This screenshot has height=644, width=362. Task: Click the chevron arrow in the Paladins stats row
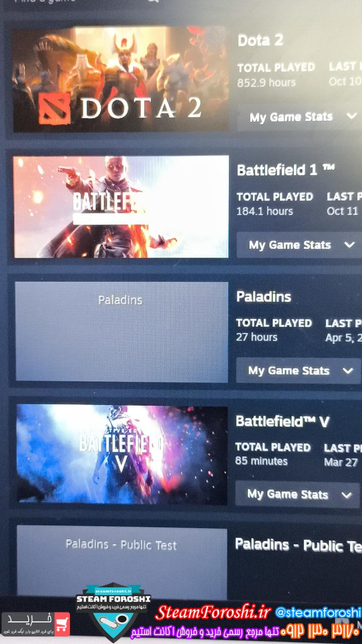click(x=348, y=371)
